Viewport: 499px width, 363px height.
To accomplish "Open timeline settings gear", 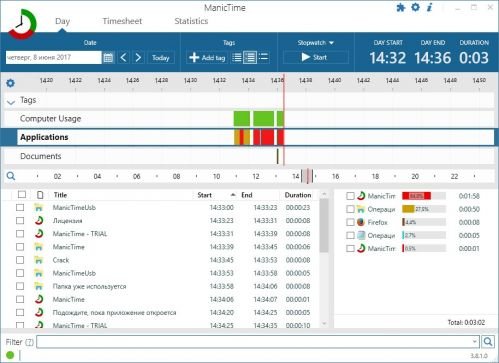I will 11,83.
